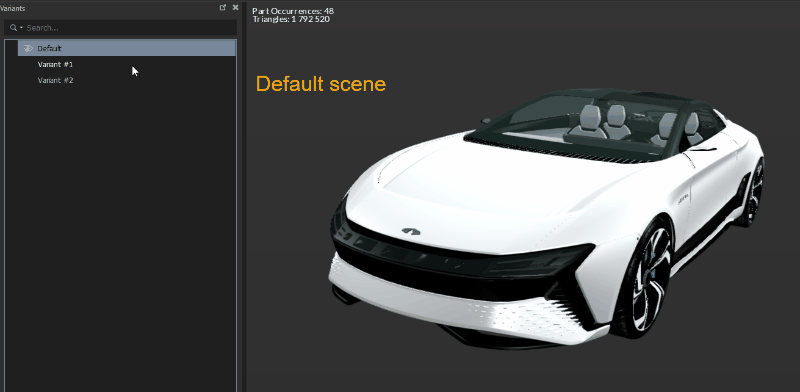The image size is (800, 392).
Task: Click the Triangles count text
Action: click(291, 19)
